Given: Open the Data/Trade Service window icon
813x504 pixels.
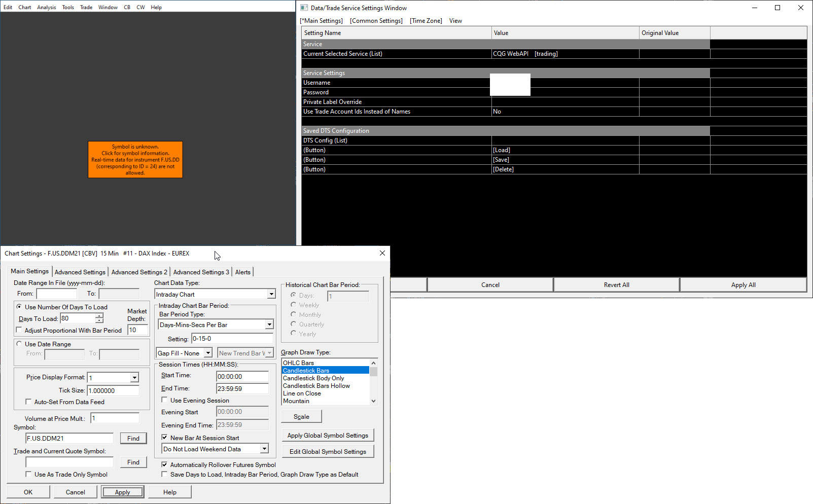Looking at the screenshot, I should (x=304, y=8).
